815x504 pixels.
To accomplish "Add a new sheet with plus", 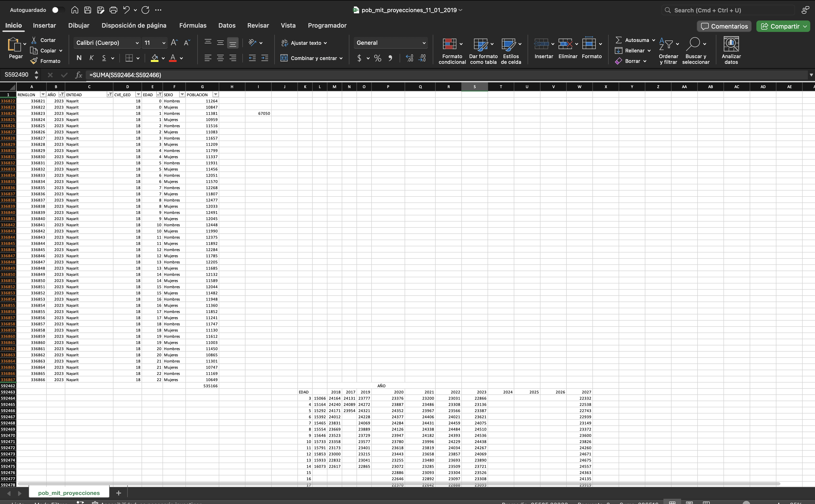I will [x=118, y=493].
